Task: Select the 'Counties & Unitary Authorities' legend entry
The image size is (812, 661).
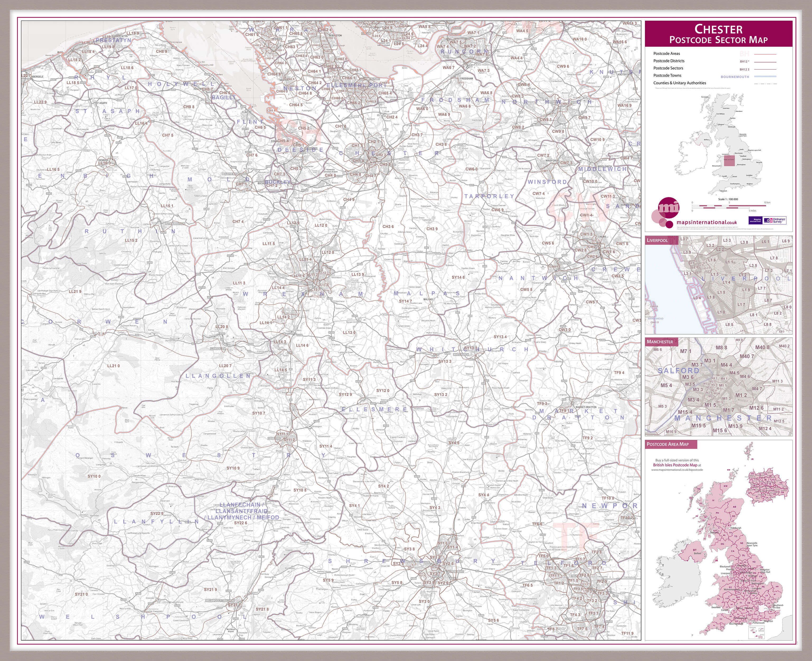Action: point(679,83)
